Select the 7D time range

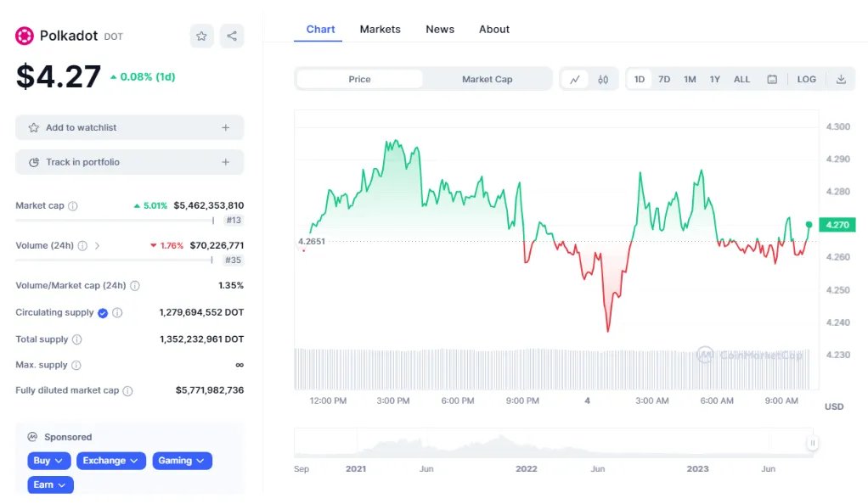664,79
